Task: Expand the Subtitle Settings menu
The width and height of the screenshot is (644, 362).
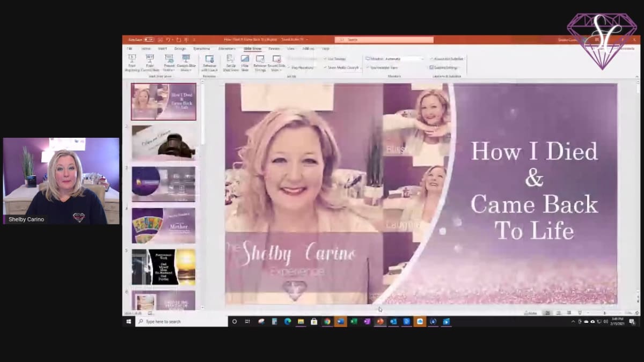Action: coord(443,68)
